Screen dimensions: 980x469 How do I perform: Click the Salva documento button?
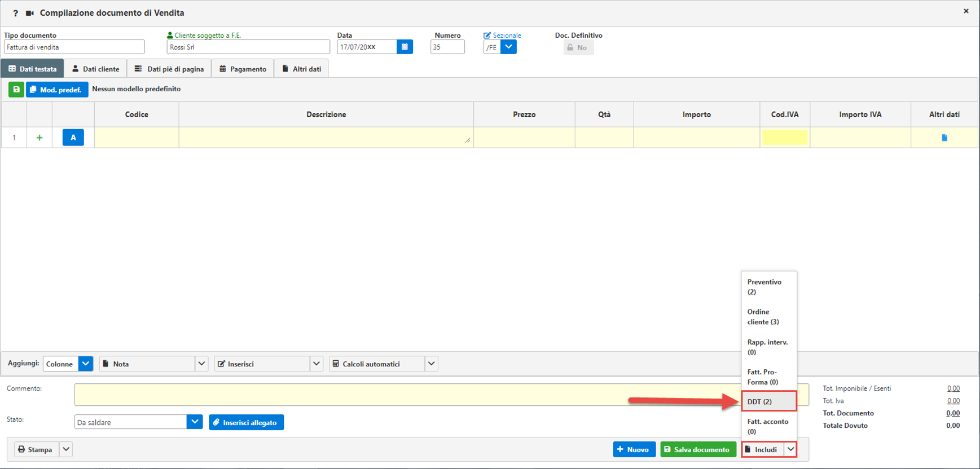coord(698,450)
